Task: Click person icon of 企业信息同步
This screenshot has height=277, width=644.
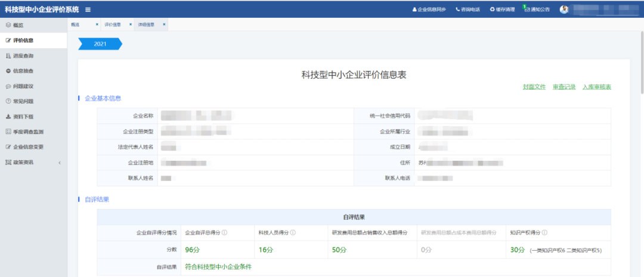Action: 414,10
